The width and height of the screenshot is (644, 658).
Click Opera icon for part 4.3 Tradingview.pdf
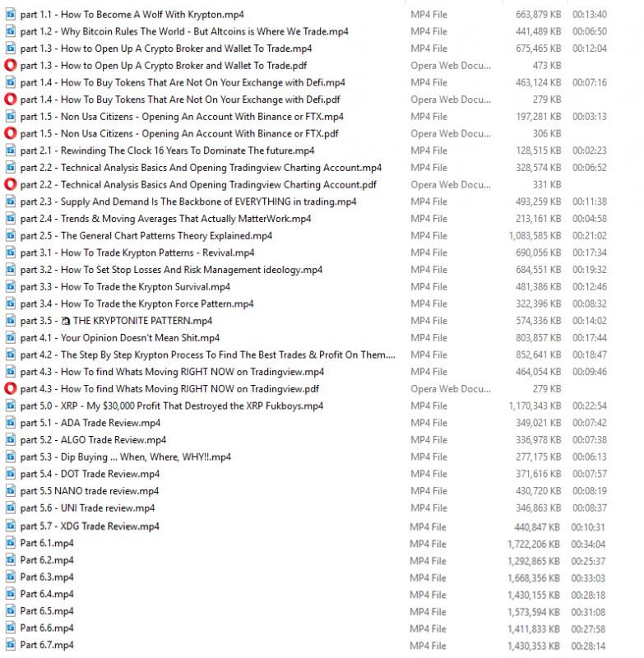(11, 388)
